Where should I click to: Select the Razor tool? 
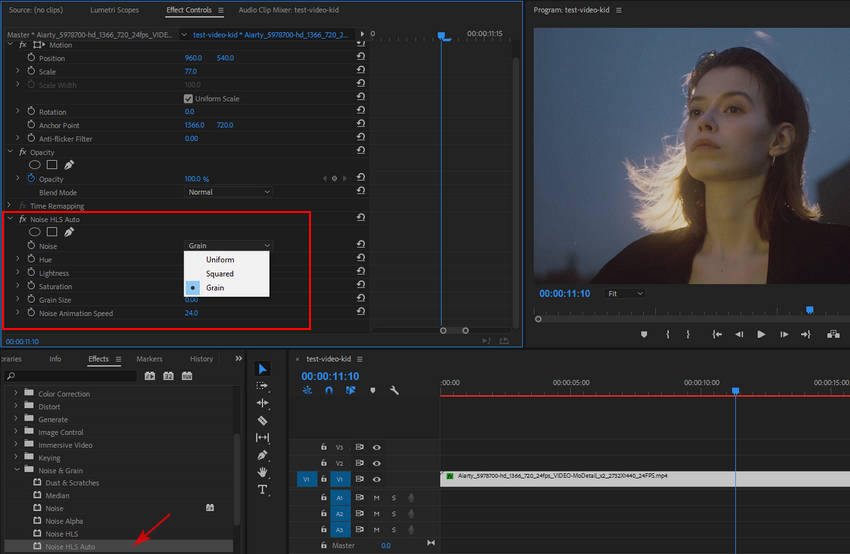262,420
